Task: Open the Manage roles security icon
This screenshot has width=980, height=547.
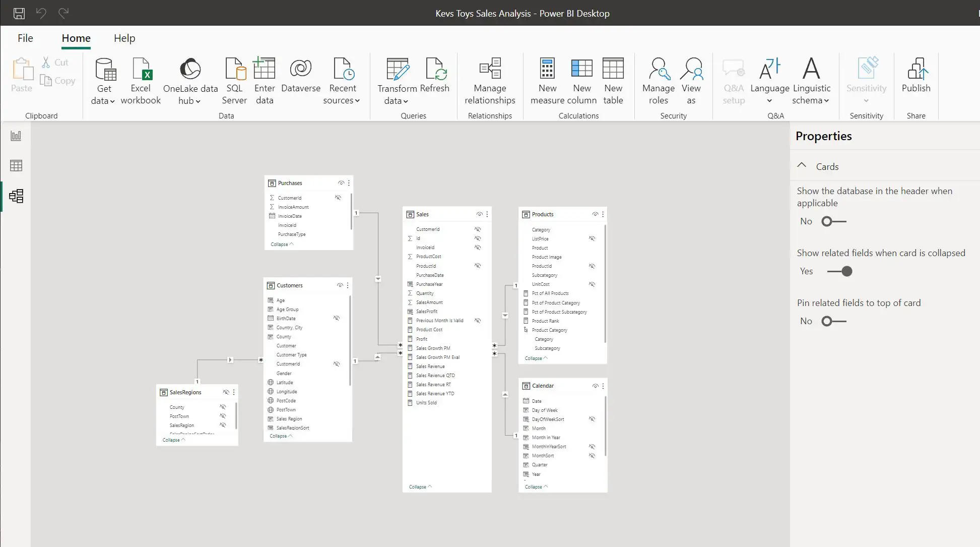Action: (658, 70)
